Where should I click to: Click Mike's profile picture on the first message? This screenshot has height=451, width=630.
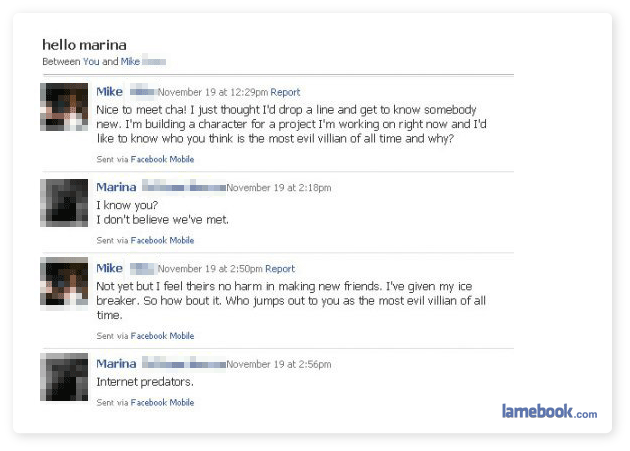64,107
